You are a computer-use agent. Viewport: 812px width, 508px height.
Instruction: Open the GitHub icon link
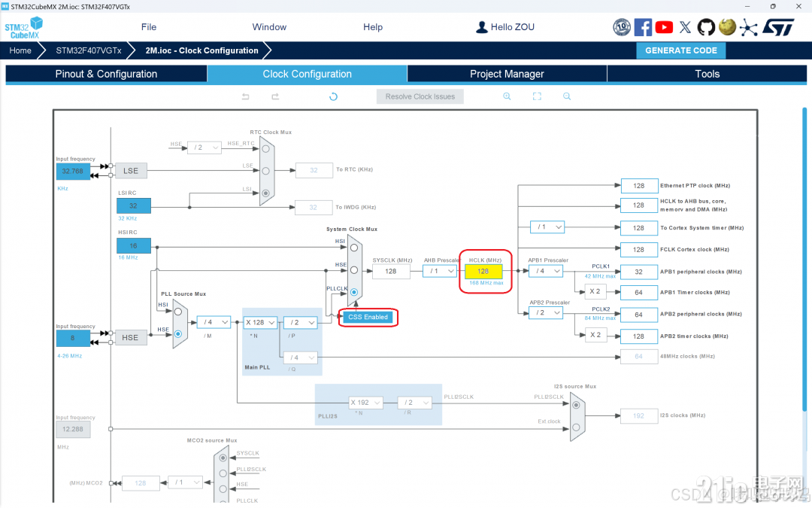click(706, 27)
